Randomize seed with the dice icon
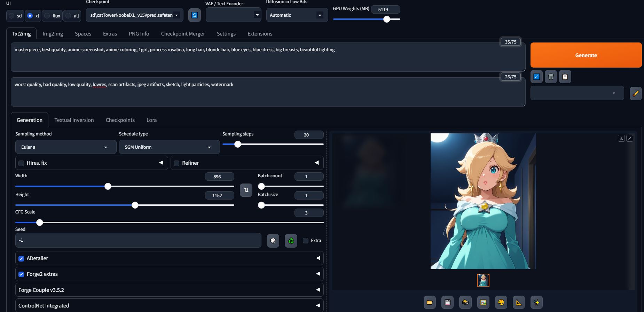The width and height of the screenshot is (644, 312). tap(273, 241)
